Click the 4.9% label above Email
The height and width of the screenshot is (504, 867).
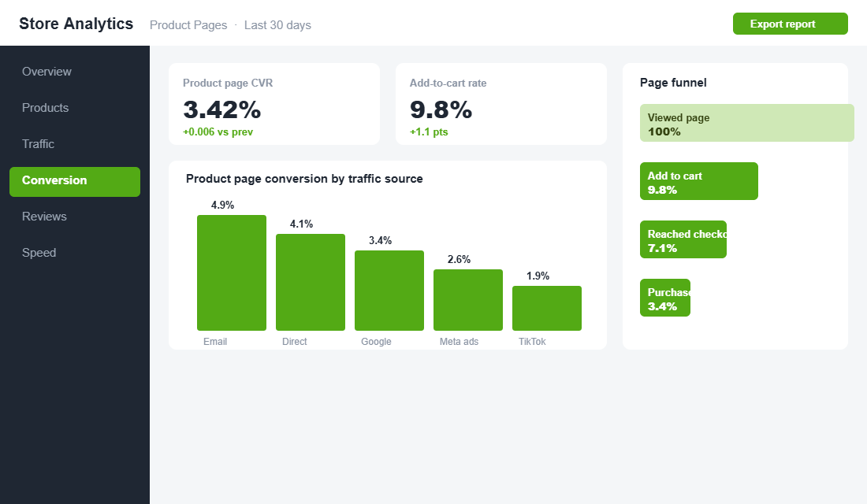tap(223, 205)
